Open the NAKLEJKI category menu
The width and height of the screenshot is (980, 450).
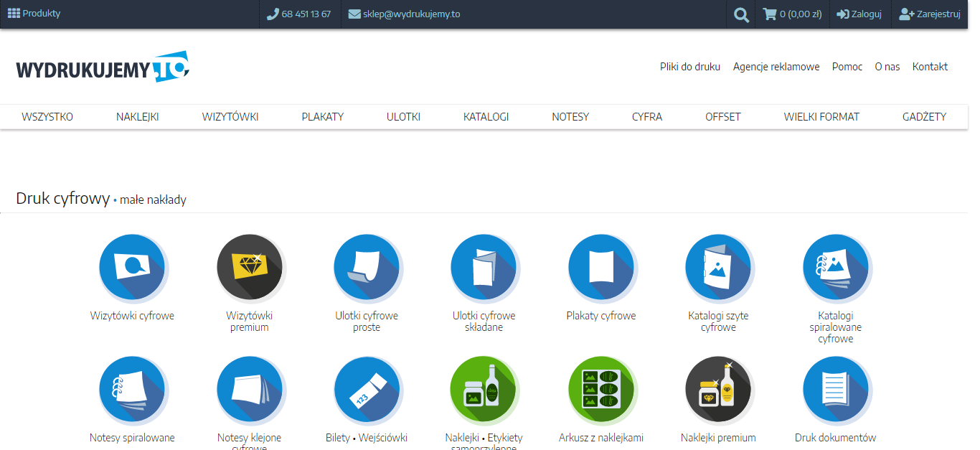click(138, 117)
